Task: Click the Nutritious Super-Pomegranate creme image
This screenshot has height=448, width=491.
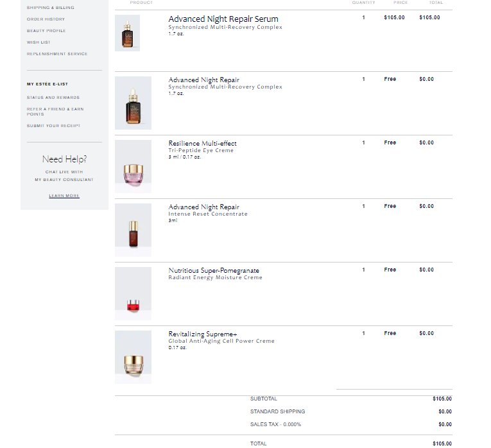Action: pyautogui.click(x=133, y=294)
